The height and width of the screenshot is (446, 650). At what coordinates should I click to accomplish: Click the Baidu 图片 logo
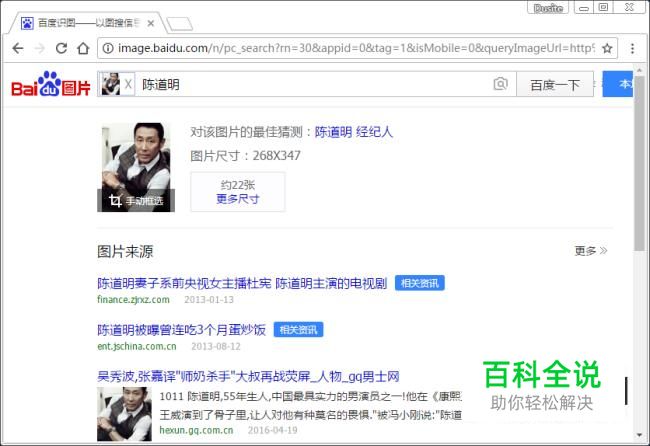51,84
